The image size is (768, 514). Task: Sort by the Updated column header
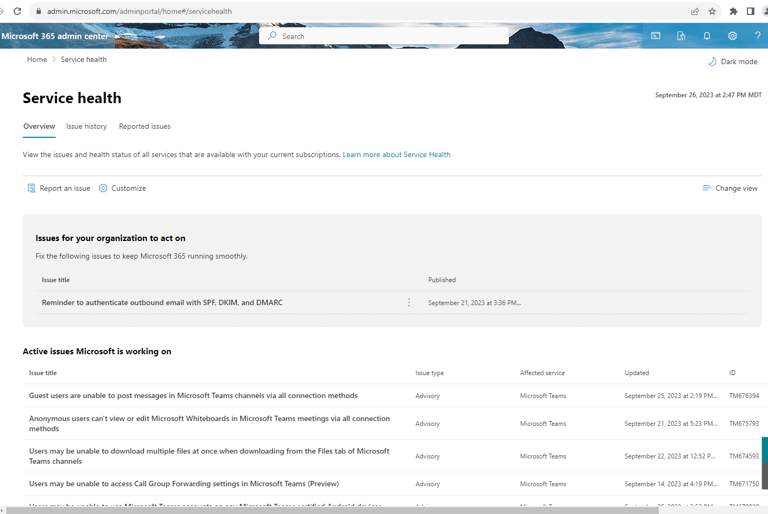(x=637, y=373)
